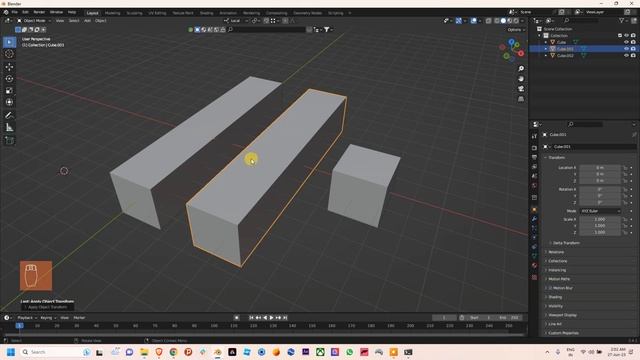This screenshot has height=360, width=640.
Task: Open the Material properties tab
Action: [x=534, y=266]
